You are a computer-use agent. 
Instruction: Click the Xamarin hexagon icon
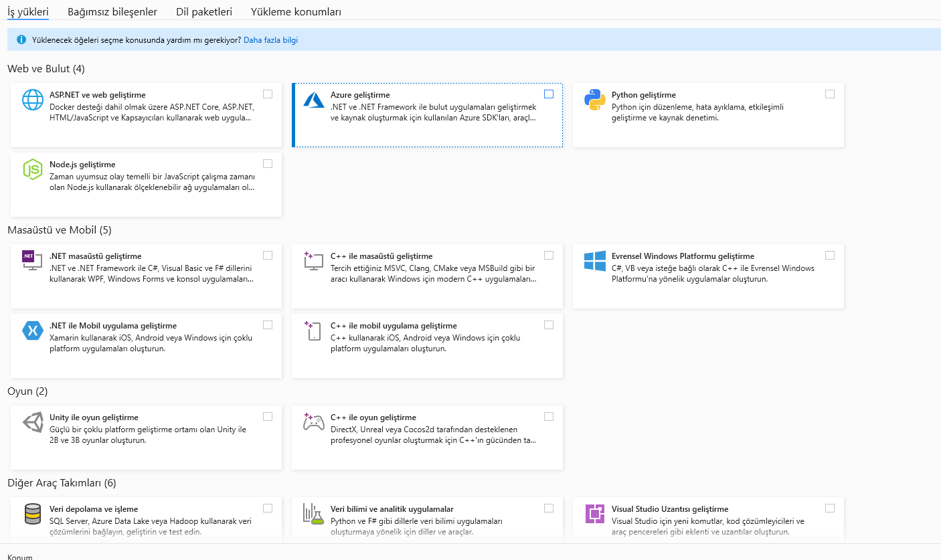click(32, 331)
